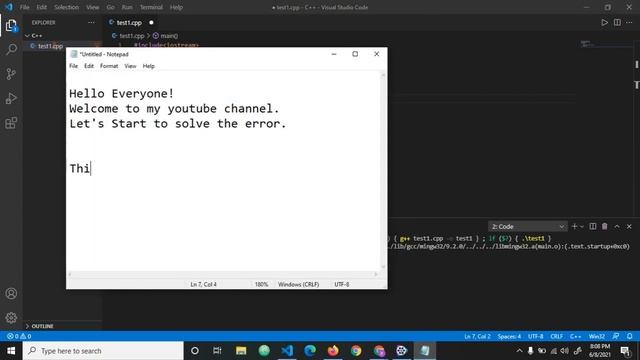Open Notepad Help menu

tap(149, 66)
